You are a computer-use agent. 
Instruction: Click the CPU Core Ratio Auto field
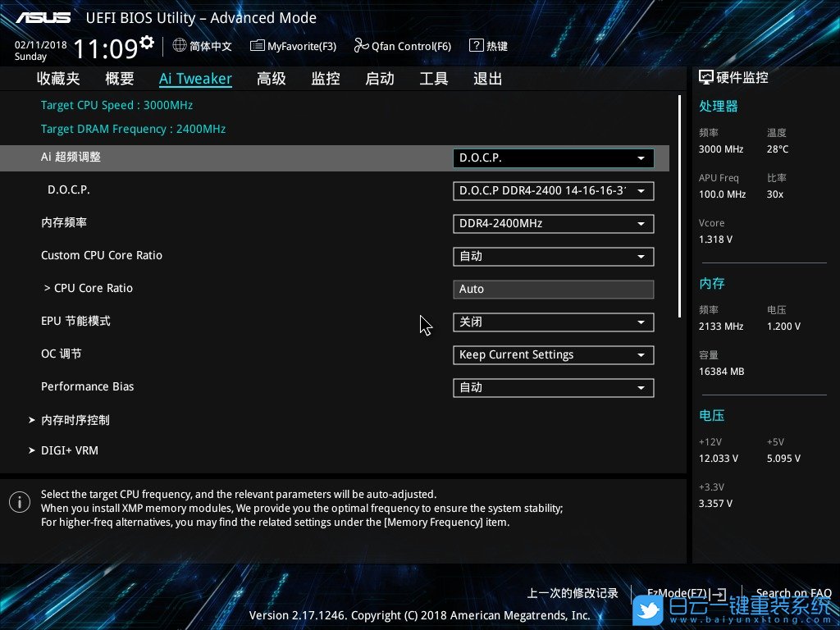(553, 290)
